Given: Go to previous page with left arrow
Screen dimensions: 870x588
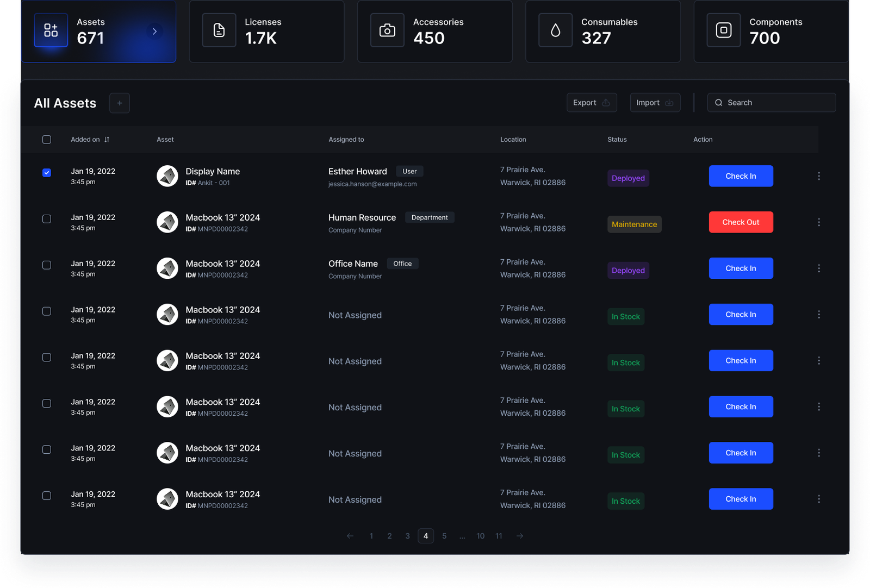Looking at the screenshot, I should pos(350,536).
